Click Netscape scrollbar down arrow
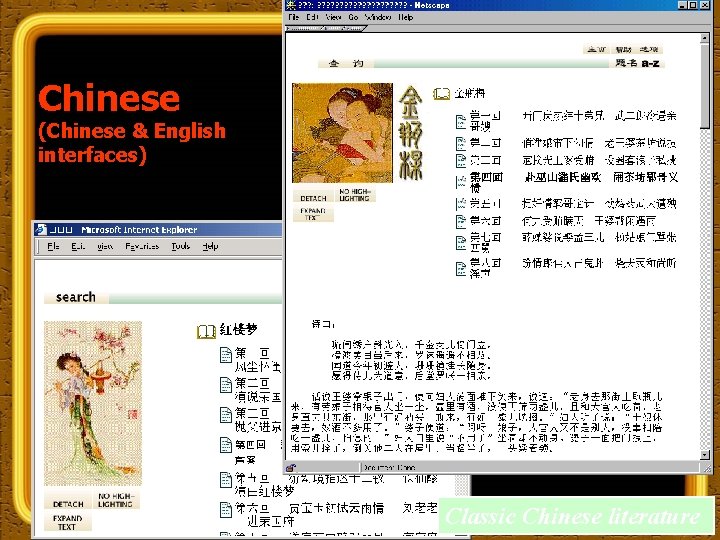This screenshot has height=540, width=720. (x=704, y=455)
